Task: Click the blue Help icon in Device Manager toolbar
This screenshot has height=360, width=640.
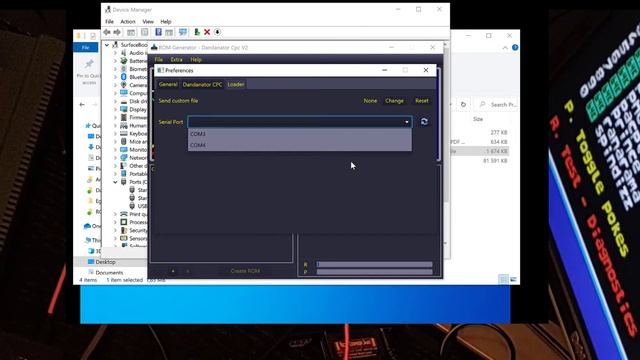Action: click(158, 32)
